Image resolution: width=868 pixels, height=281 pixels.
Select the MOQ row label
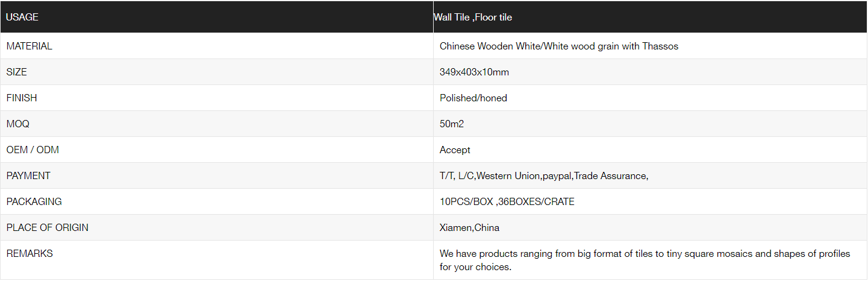[18, 124]
